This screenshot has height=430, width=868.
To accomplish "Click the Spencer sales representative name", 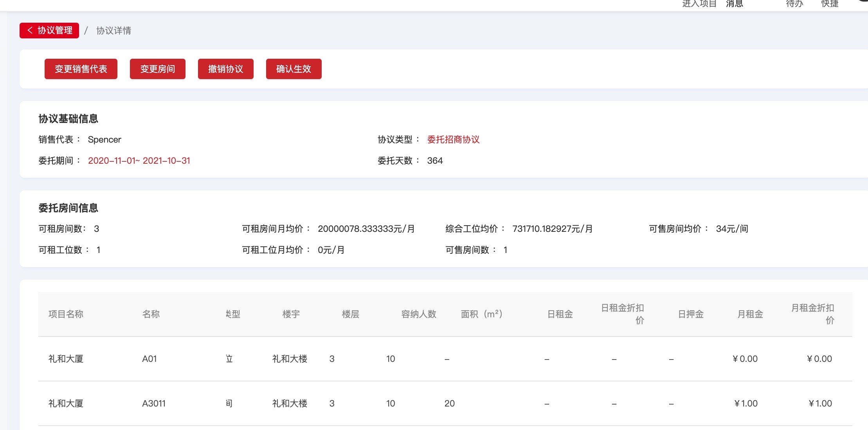I will (104, 139).
